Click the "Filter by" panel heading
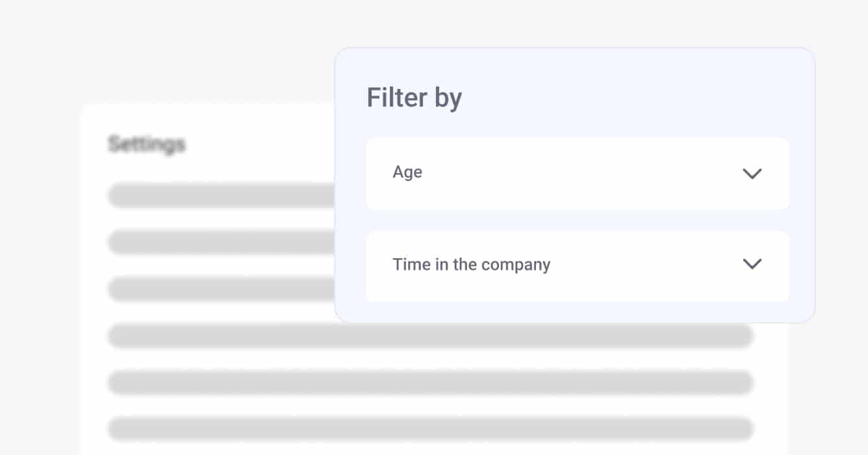Viewport: 868px width, 455px height. point(414,98)
